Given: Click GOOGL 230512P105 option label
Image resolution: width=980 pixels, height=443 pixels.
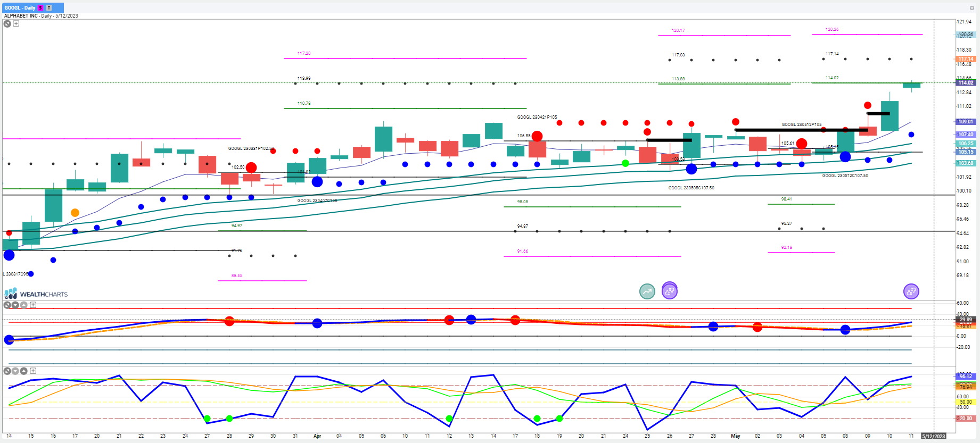Looking at the screenshot, I should pos(802,124).
